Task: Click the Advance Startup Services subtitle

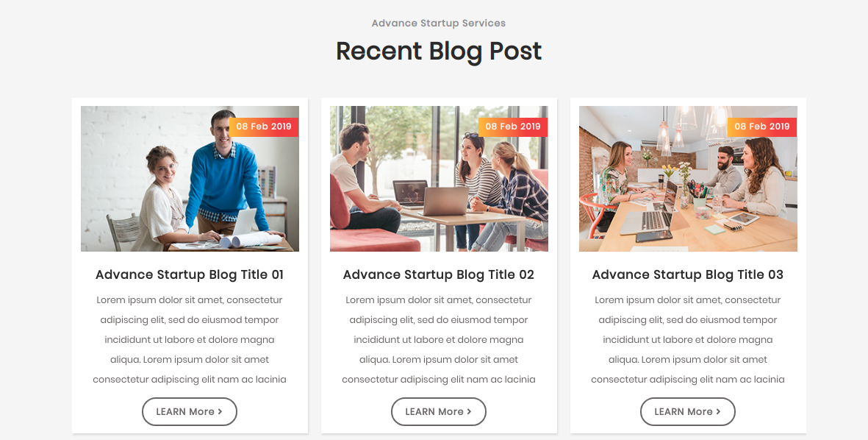Action: 439,24
